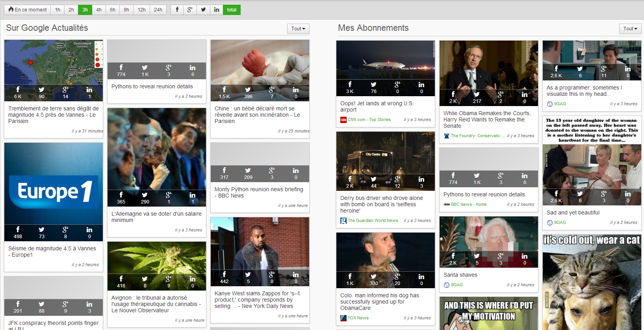Viewport: 644px width, 330px height.
Task: Select the 24h time filter
Action: [158, 10]
